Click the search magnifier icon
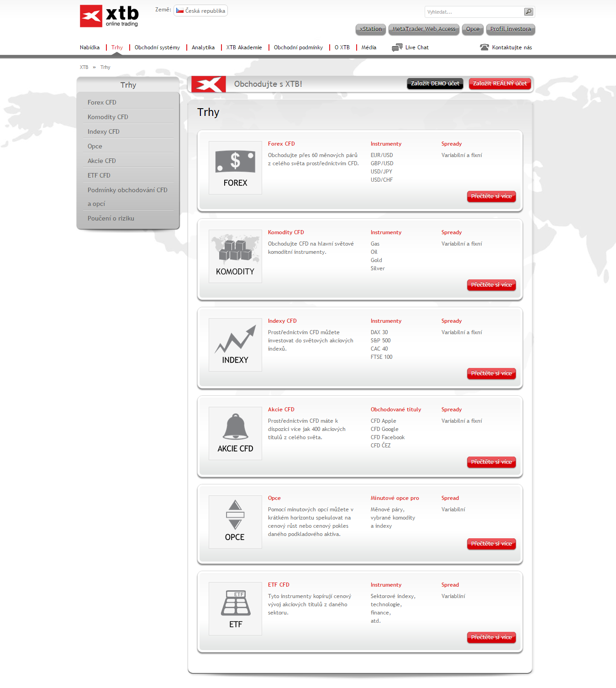This screenshot has height=688, width=616. pyautogui.click(x=528, y=12)
